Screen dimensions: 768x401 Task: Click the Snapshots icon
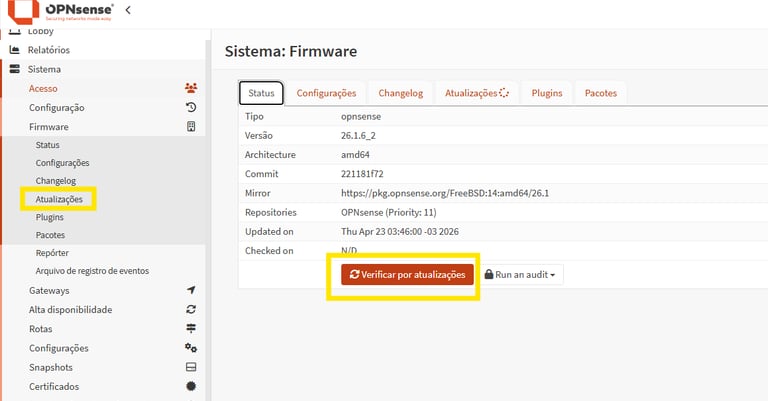click(x=191, y=367)
